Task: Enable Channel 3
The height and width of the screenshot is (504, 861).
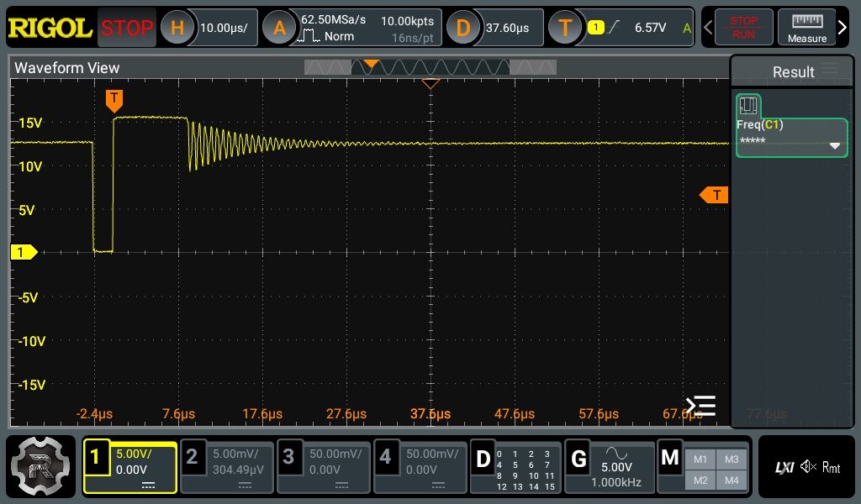Action: pyautogui.click(x=323, y=466)
